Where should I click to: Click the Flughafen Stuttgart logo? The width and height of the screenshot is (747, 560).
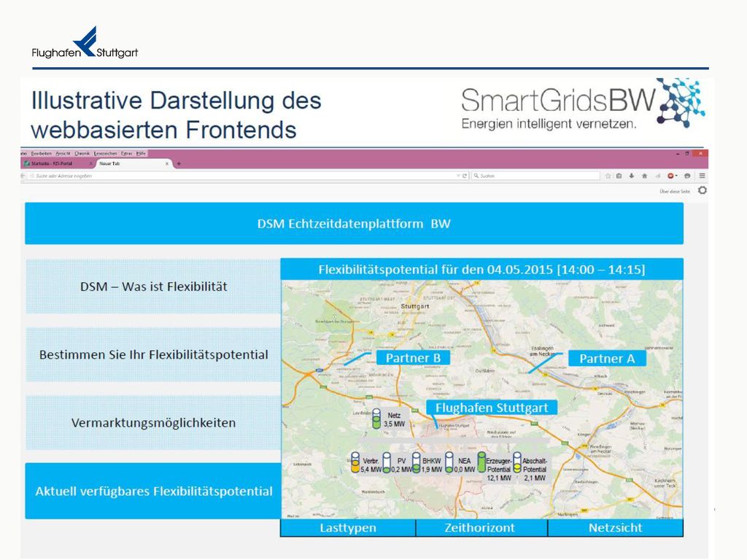pos(85,42)
